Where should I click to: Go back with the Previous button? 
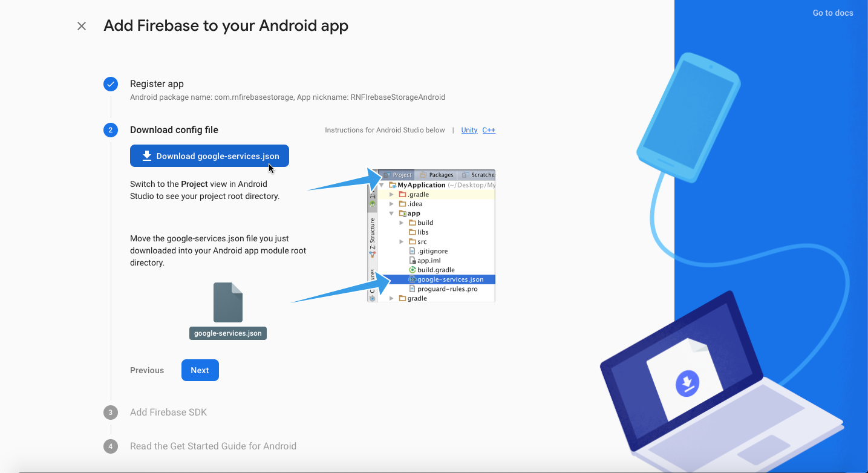pyautogui.click(x=147, y=370)
